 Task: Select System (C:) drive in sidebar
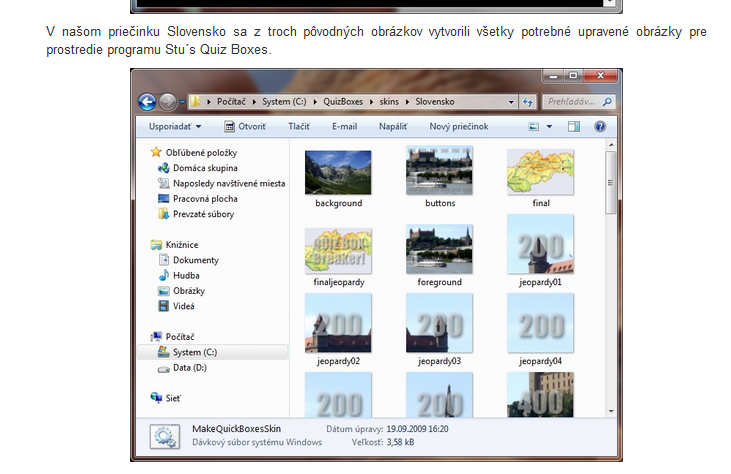pos(213,352)
